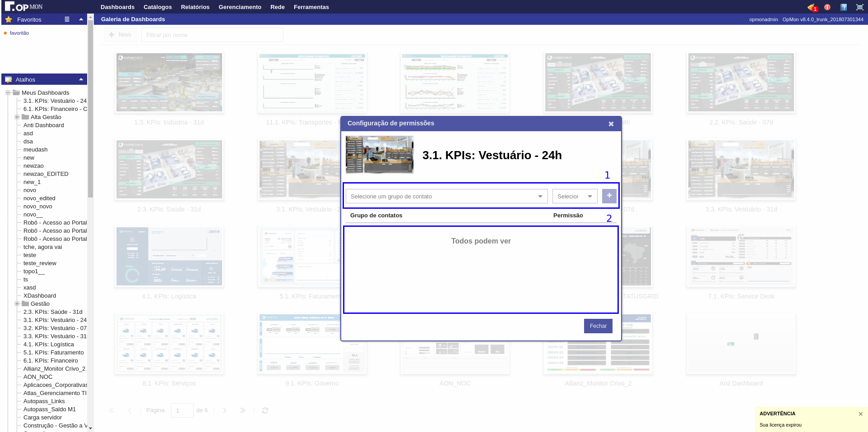Select Anti Dashboard in shortcuts tree
868x432 pixels.
coord(43,125)
